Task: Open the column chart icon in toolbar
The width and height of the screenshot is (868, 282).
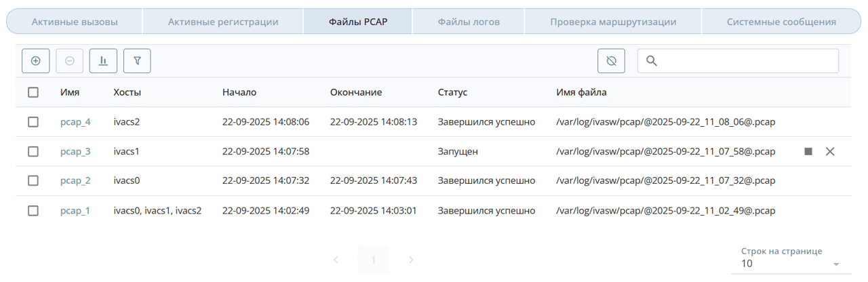Action: point(103,61)
